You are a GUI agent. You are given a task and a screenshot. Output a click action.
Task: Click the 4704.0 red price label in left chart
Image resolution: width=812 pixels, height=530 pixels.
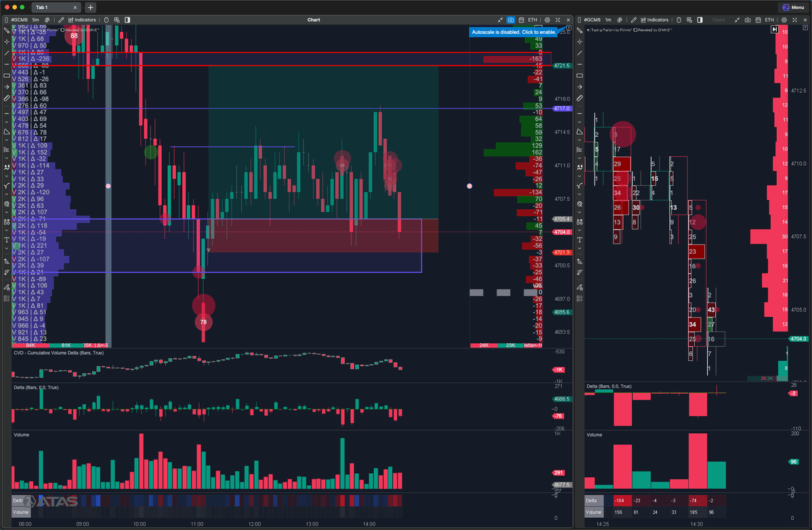tap(562, 232)
